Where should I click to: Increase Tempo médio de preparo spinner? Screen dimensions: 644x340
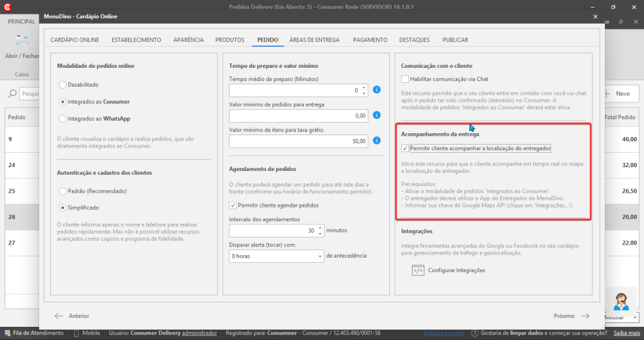[x=364, y=87]
